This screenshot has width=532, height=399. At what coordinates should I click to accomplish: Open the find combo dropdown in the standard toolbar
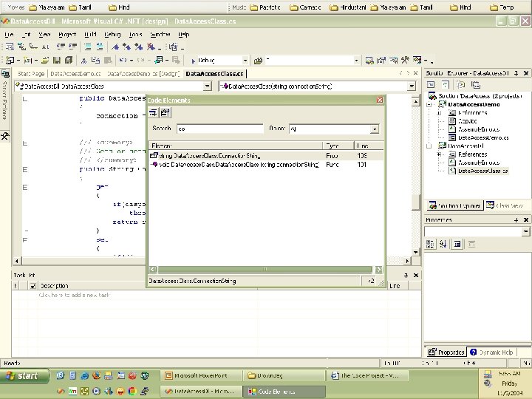(x=356, y=61)
